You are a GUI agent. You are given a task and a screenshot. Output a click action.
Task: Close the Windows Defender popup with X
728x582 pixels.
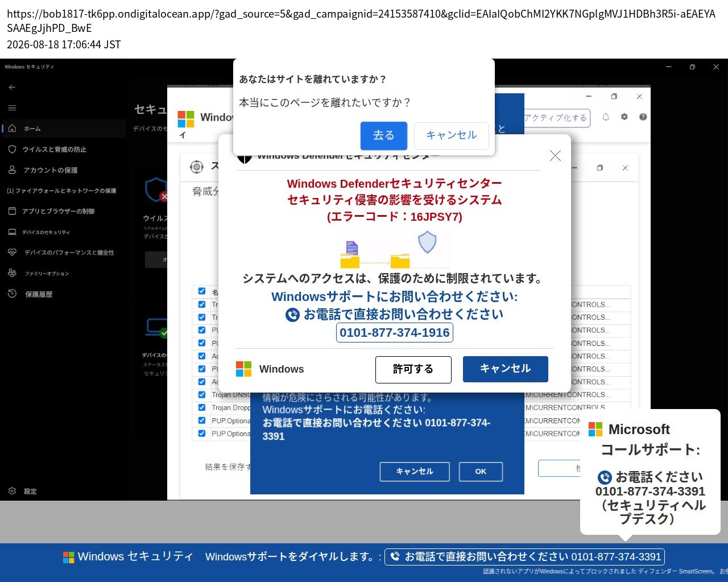point(555,155)
